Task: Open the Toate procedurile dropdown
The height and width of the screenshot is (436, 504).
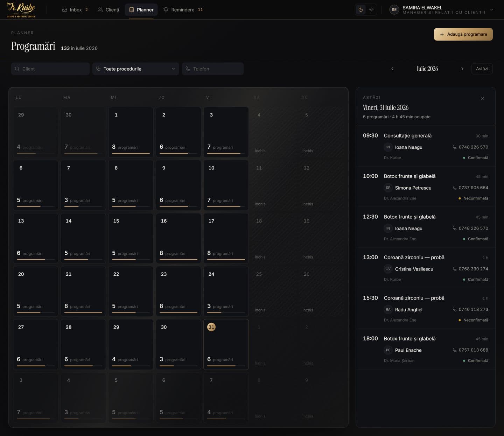Action: 136,69
